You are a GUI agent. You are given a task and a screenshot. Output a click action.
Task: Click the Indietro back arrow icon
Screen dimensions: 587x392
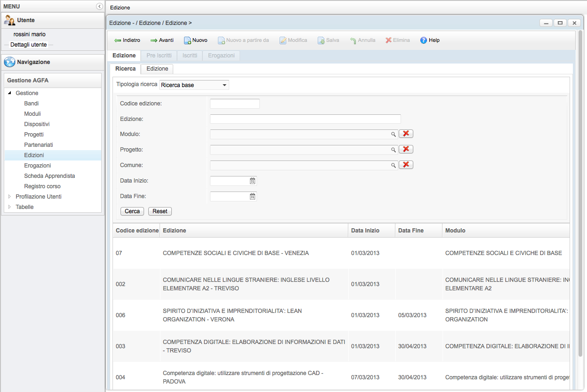point(118,40)
